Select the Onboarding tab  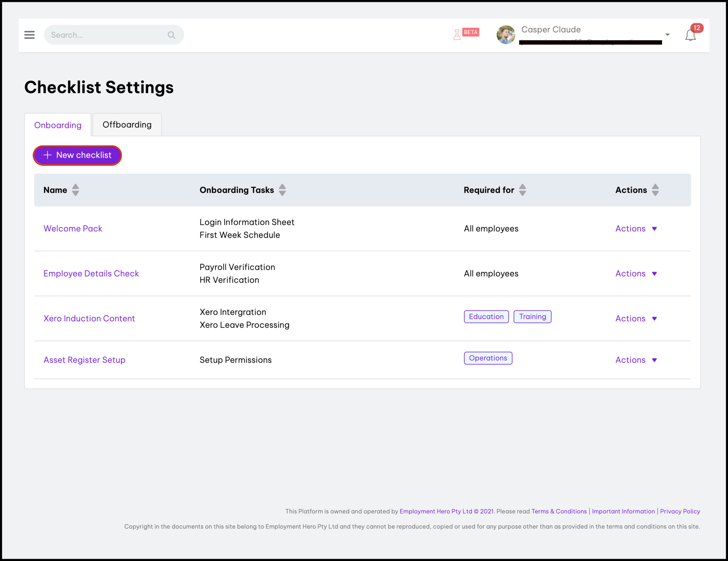pos(58,125)
